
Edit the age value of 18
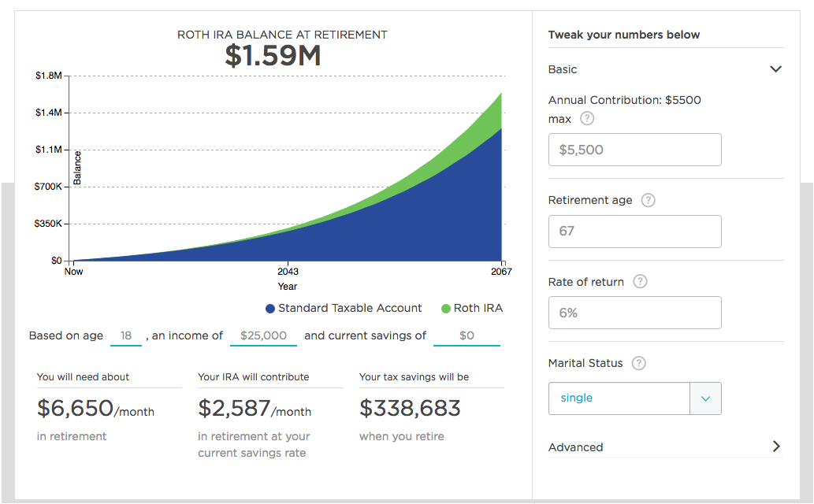tap(126, 335)
